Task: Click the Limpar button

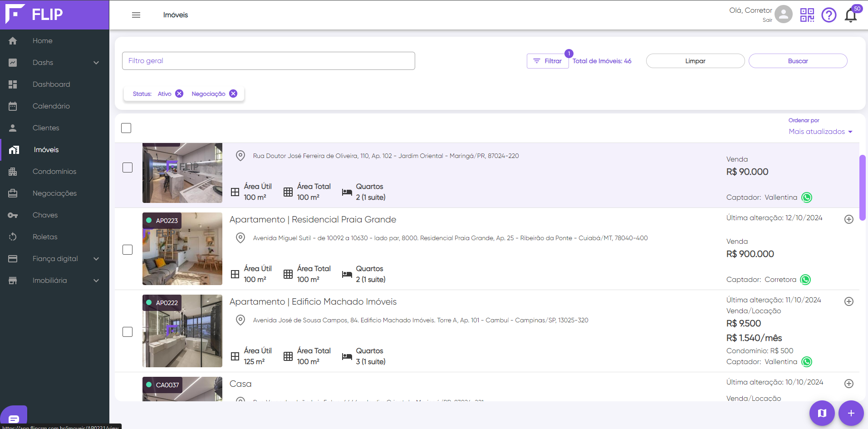Action: 695,61
